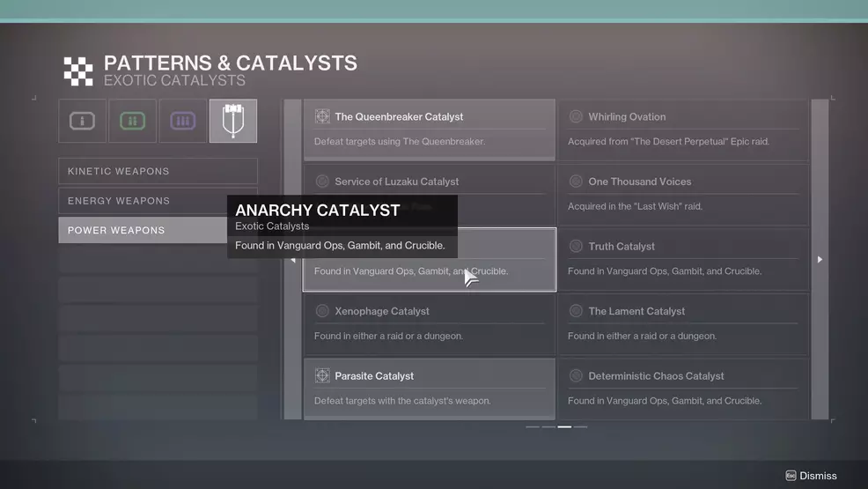Click the Truth Catalyst circle icon

(x=576, y=246)
